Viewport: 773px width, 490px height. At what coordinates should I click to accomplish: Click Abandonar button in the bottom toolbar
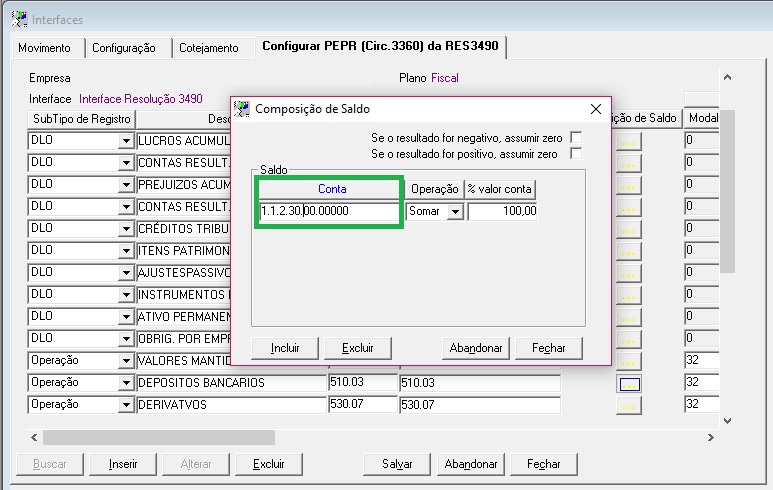pyautogui.click(x=471, y=464)
